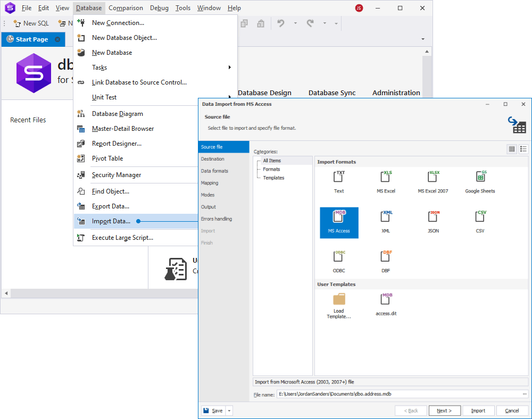Select the CSV import format

coord(480,222)
